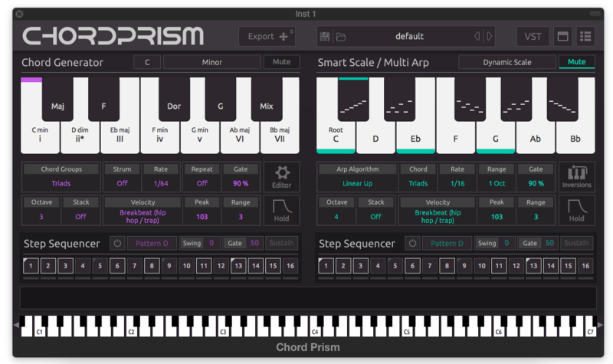Image resolution: width=613 pixels, height=364 pixels.
Task: Open the Dynamic Scale dropdown
Action: click(507, 62)
